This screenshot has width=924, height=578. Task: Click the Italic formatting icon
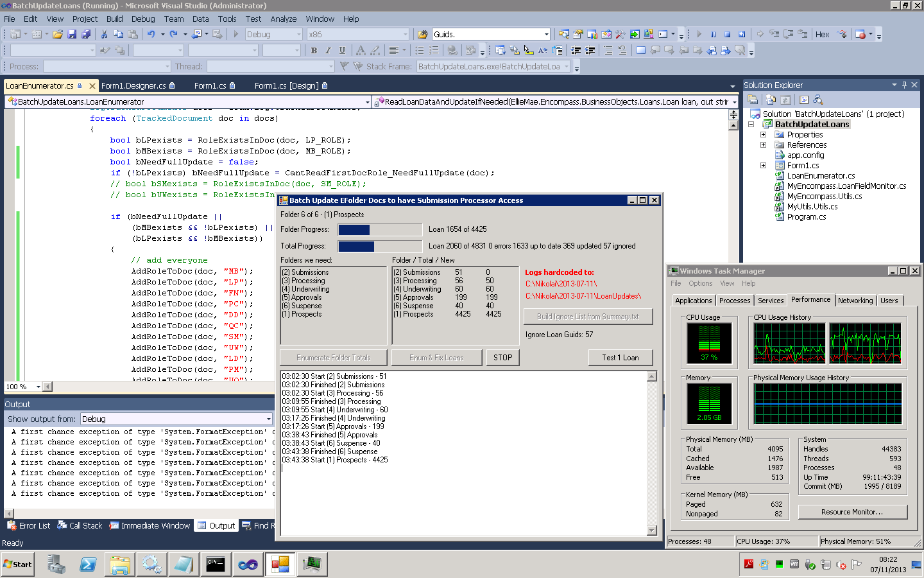pos(328,50)
